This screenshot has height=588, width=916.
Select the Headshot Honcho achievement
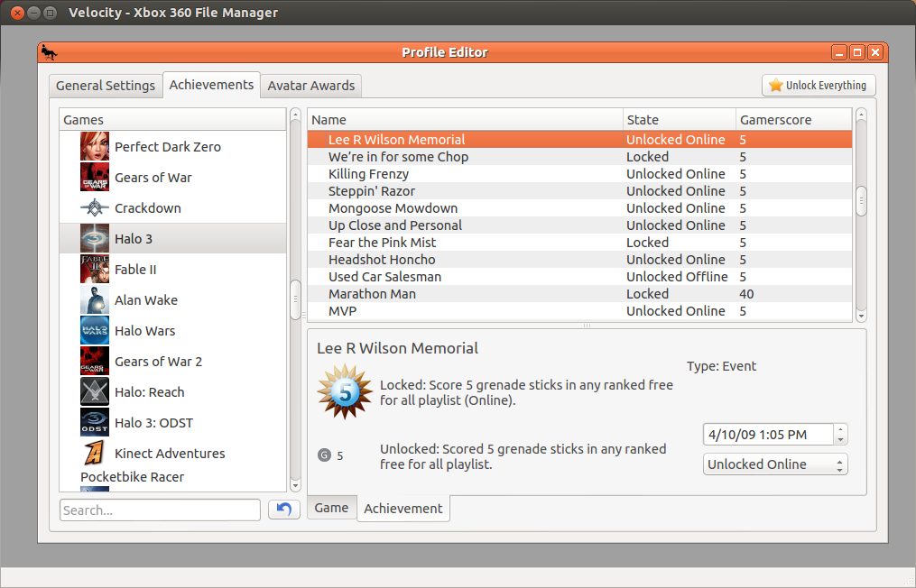pos(579,259)
